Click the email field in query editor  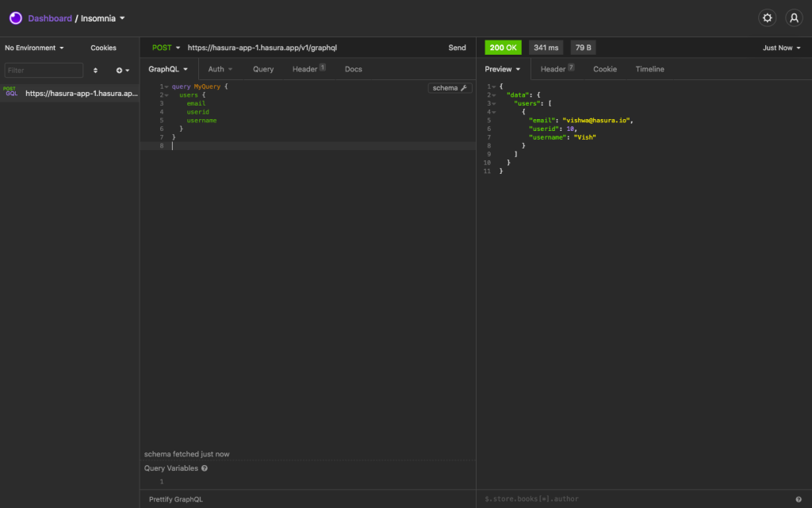[x=197, y=104]
